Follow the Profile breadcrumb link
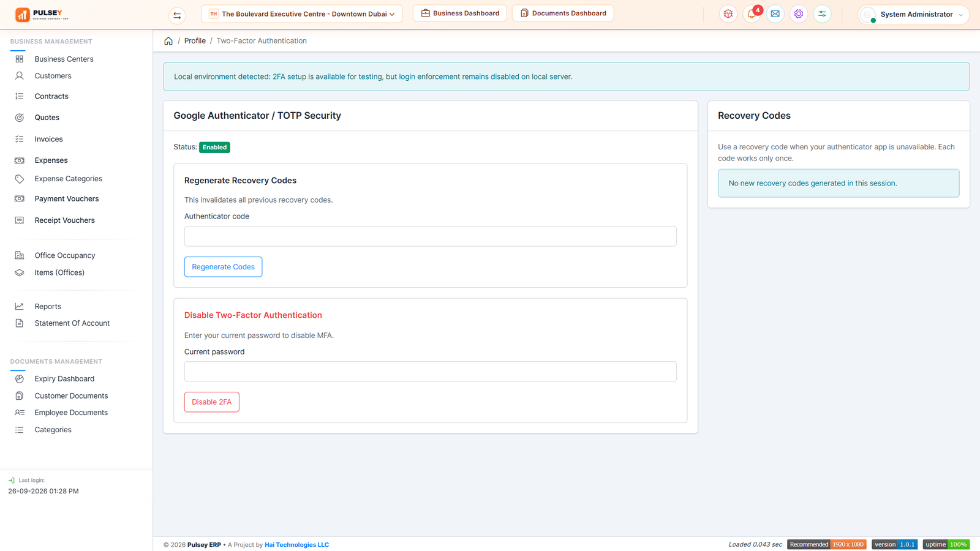 pos(195,41)
